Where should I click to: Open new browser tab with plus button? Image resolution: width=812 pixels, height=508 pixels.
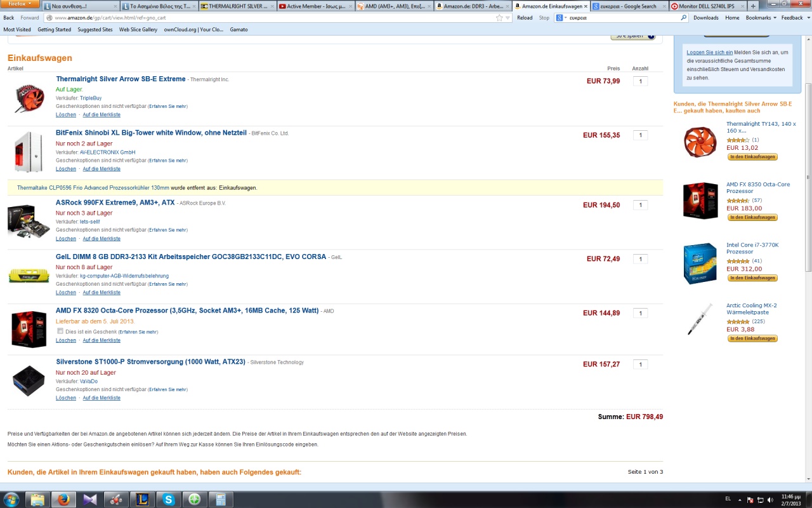click(x=753, y=6)
